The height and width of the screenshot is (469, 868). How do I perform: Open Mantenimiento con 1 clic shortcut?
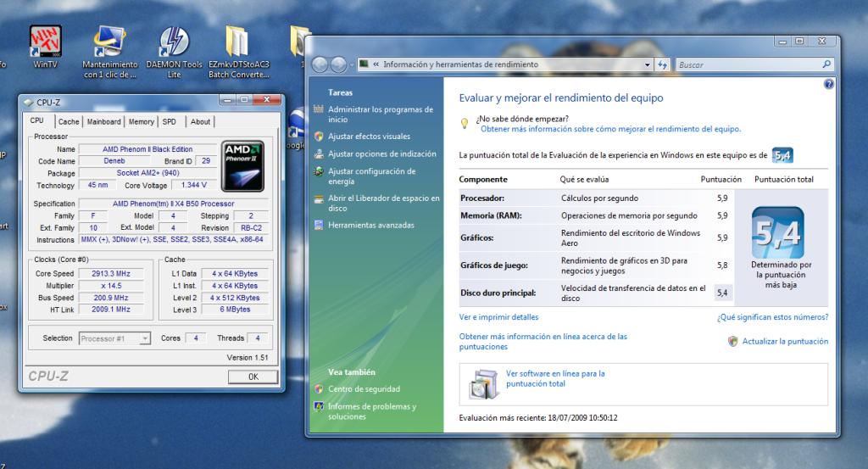click(109, 43)
